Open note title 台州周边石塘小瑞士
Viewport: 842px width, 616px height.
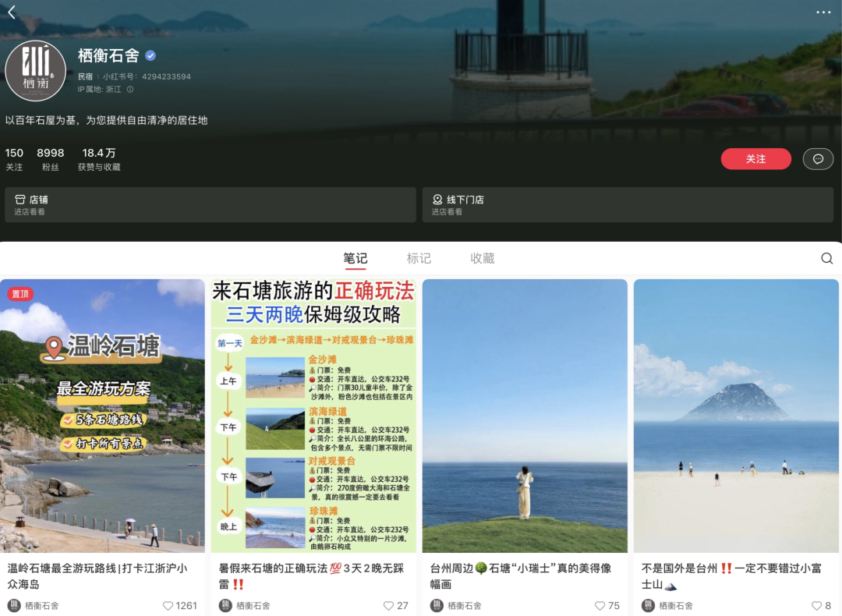pos(521,575)
